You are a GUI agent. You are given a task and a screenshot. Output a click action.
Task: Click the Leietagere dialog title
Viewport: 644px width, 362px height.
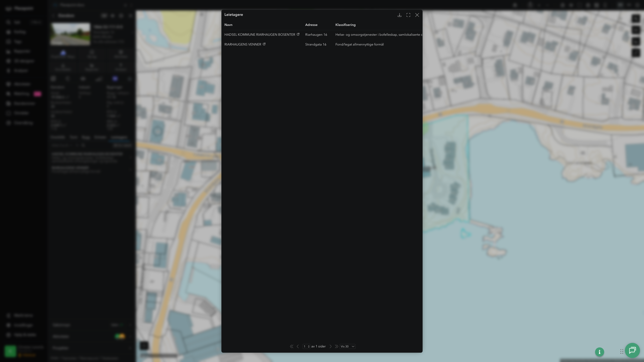coord(234,15)
